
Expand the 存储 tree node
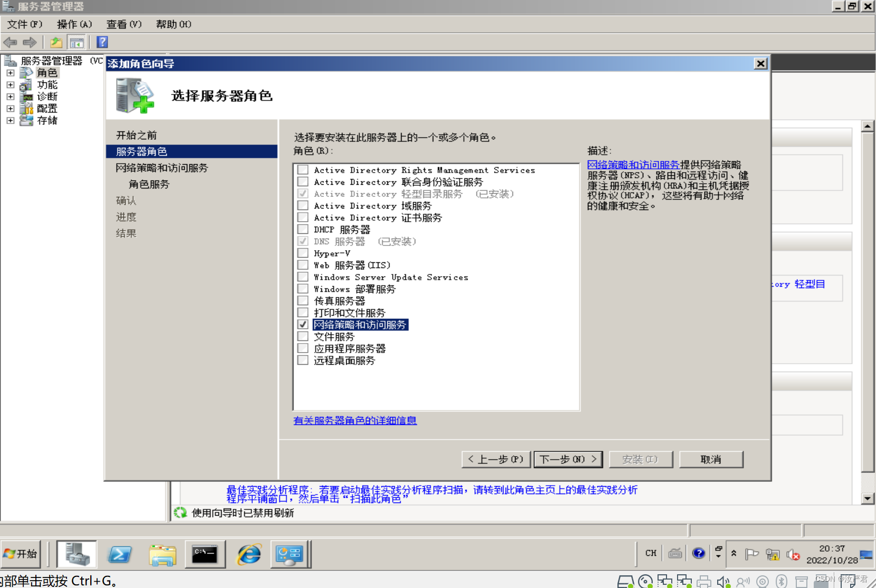pyautogui.click(x=10, y=121)
